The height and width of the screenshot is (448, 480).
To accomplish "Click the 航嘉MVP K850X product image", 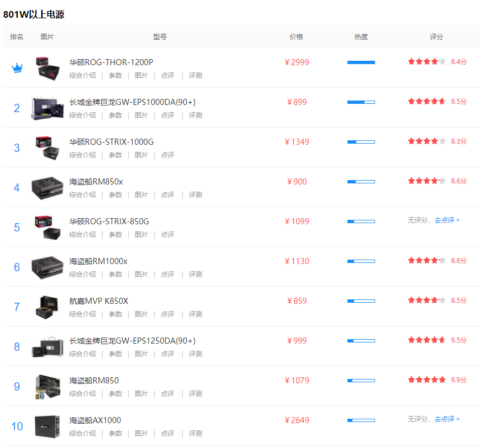I will [x=48, y=307].
